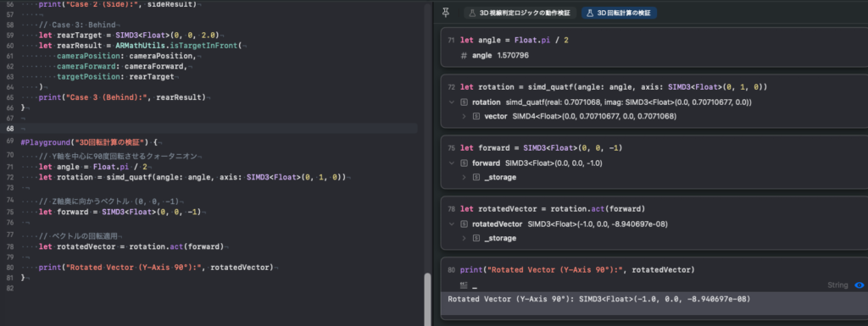This screenshot has width=868, height=326.
Task: Click 'cameraForward: cameraForward,' argument line
Action: point(122,66)
